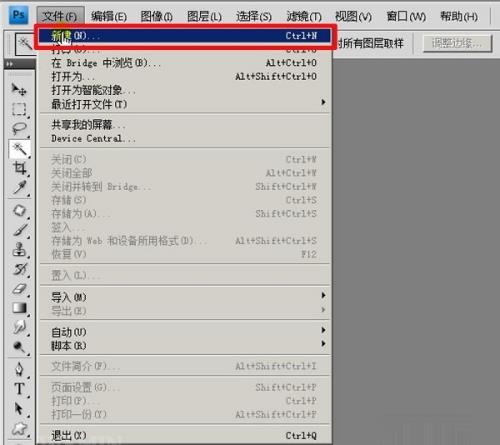Image resolution: width=500 pixels, height=445 pixels.
Task: Open the 文件(F) menu
Action: click(60, 16)
